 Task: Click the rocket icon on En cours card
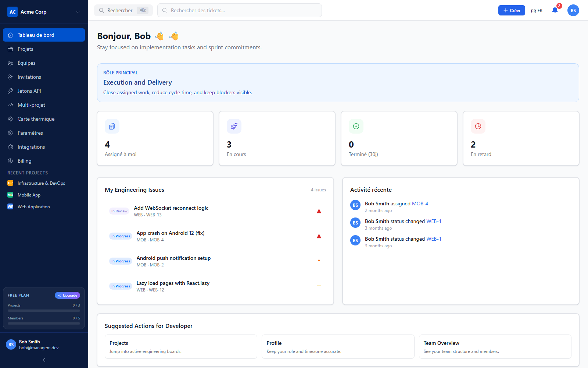point(234,126)
